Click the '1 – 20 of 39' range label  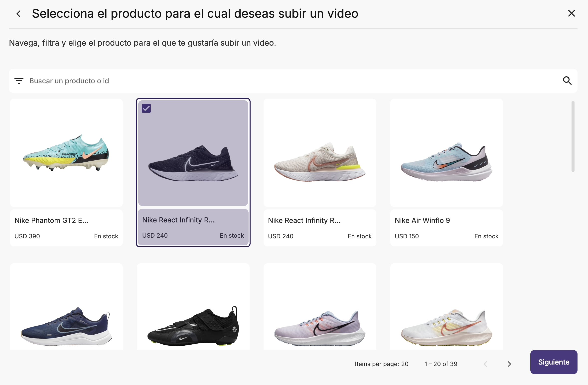tap(441, 364)
